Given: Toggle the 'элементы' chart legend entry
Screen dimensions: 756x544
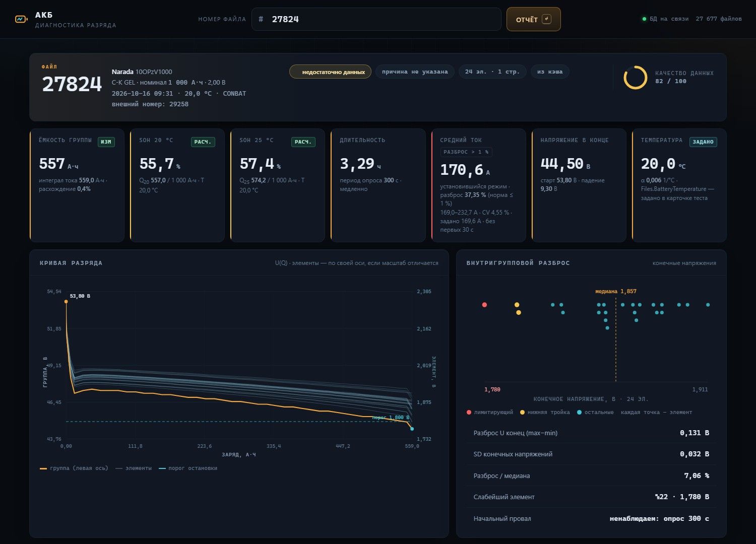Looking at the screenshot, I should pyautogui.click(x=134, y=468).
